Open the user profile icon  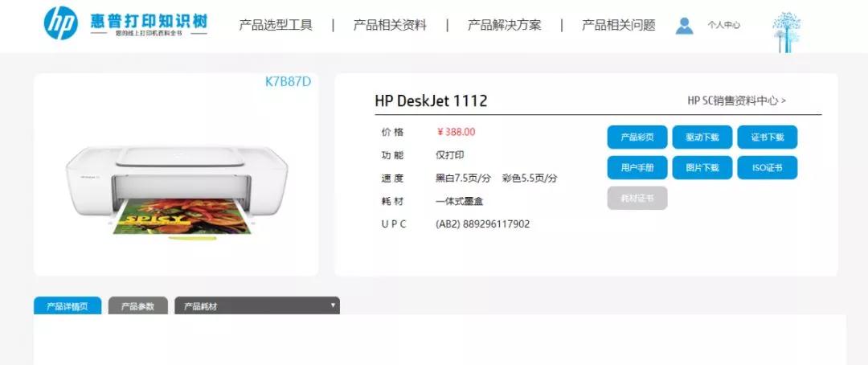684,26
